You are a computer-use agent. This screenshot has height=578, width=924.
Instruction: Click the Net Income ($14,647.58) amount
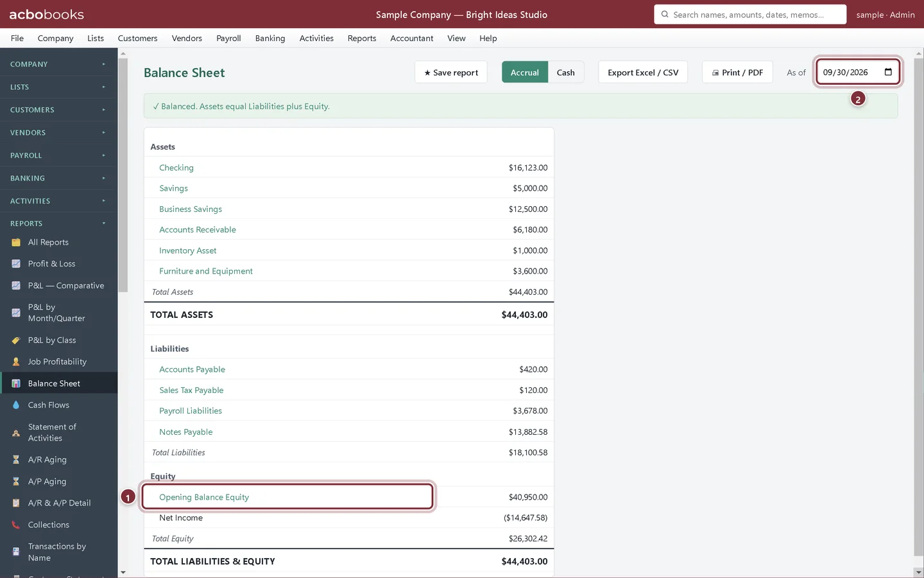(526, 518)
